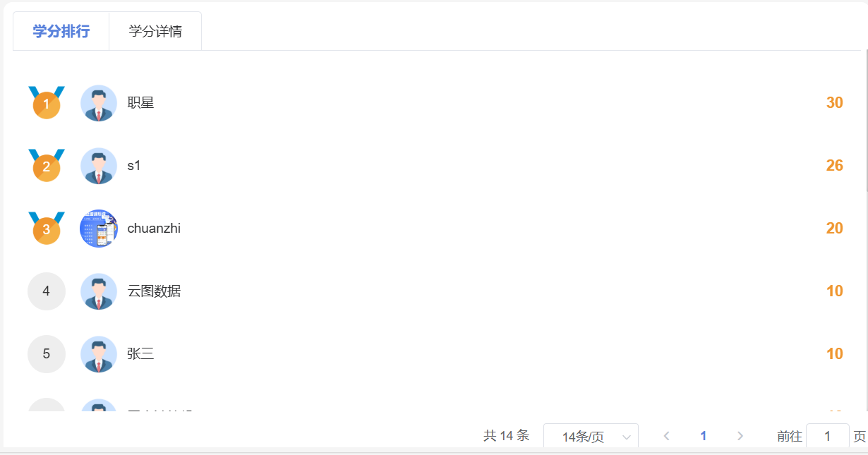The width and height of the screenshot is (868, 455).
Task: Click 云图数据's avatar icon
Action: [x=99, y=291]
